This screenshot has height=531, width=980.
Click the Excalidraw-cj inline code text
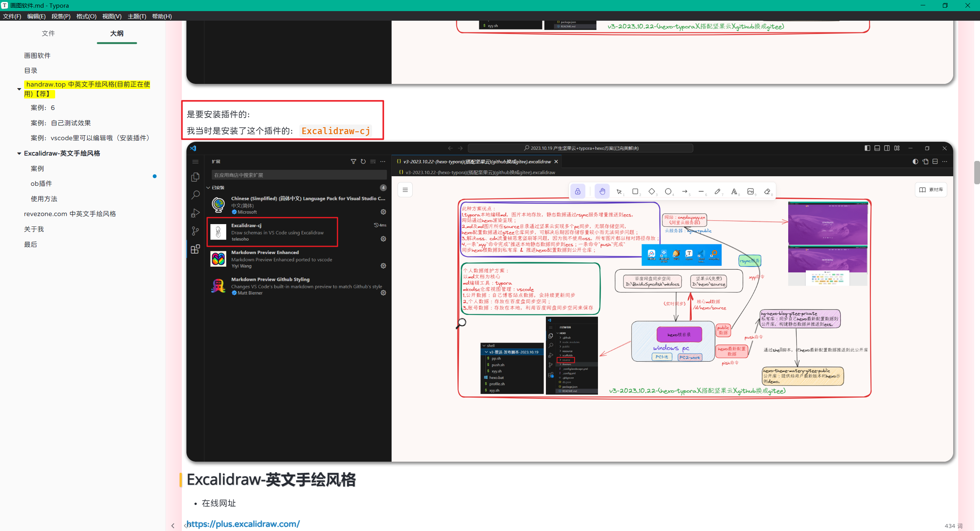coord(336,131)
